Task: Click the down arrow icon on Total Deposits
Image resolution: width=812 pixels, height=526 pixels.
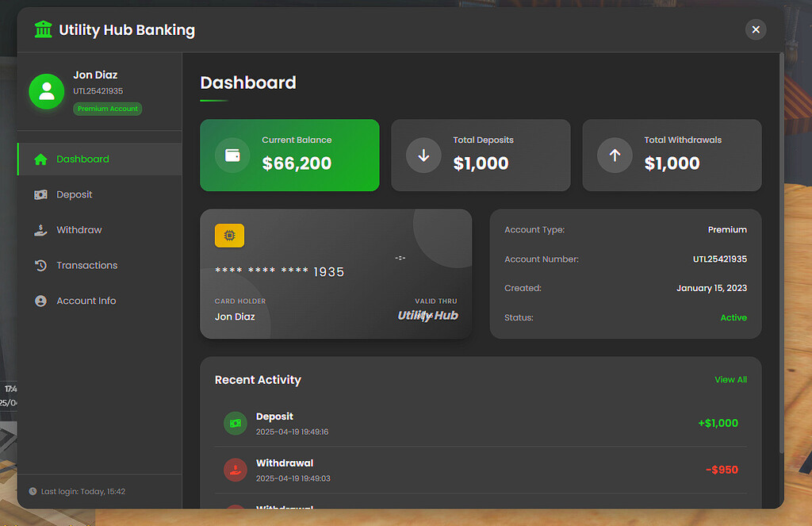Action: [x=423, y=155]
